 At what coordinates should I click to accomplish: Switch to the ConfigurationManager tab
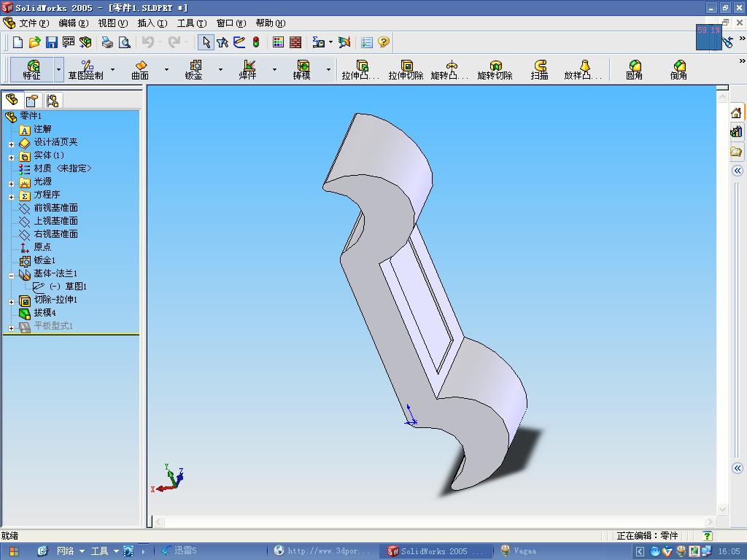click(x=53, y=101)
